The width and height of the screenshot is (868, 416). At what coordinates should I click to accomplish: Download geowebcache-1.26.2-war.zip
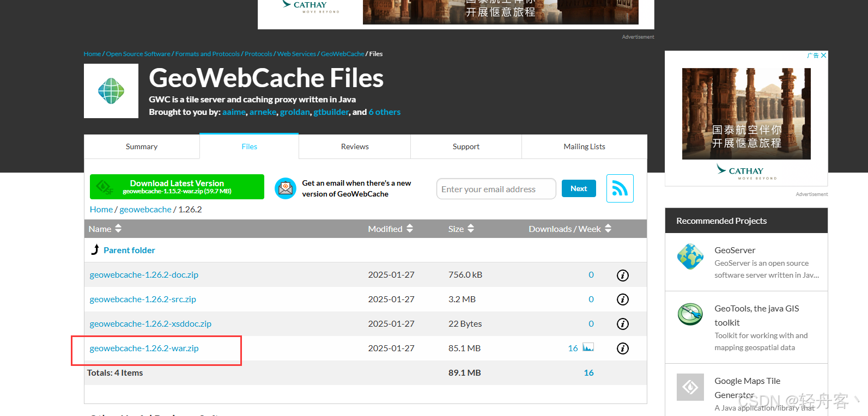point(144,348)
